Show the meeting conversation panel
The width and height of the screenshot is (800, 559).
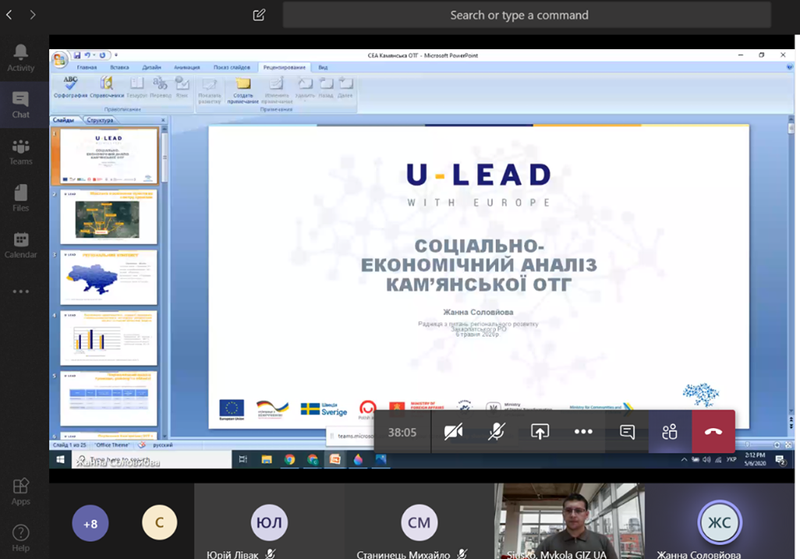tap(627, 431)
